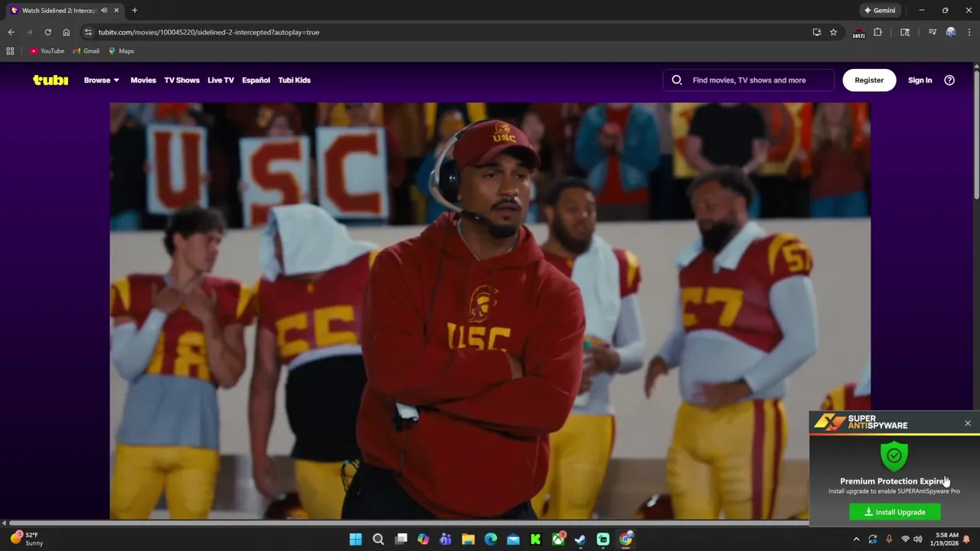Click the video player showing the USC coach

490,311
